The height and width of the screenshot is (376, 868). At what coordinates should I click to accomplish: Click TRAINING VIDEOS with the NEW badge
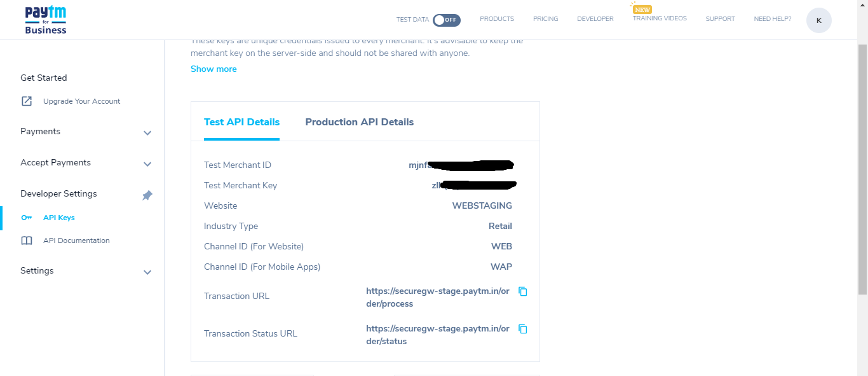tap(659, 18)
